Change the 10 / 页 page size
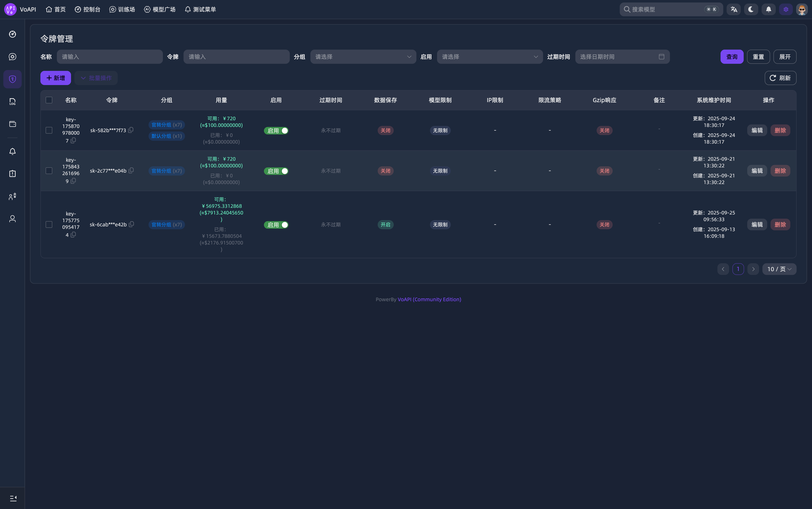This screenshot has height=509, width=812. point(779,269)
